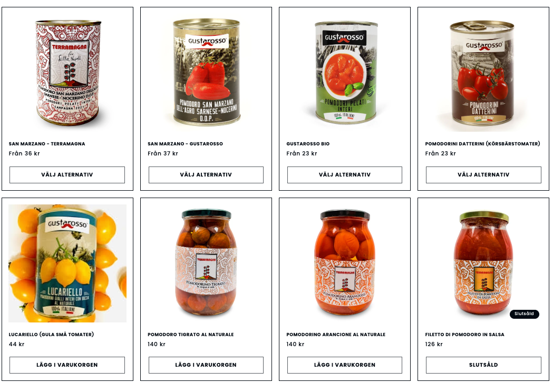Choose options for Pomodorini Datterini
The image size is (553, 392).
(x=483, y=175)
